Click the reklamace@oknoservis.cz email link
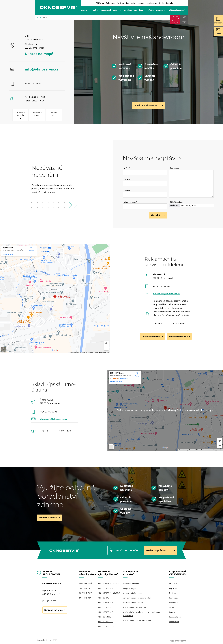Image resolution: width=223 pixels, height=644 pixels. click(x=166, y=293)
